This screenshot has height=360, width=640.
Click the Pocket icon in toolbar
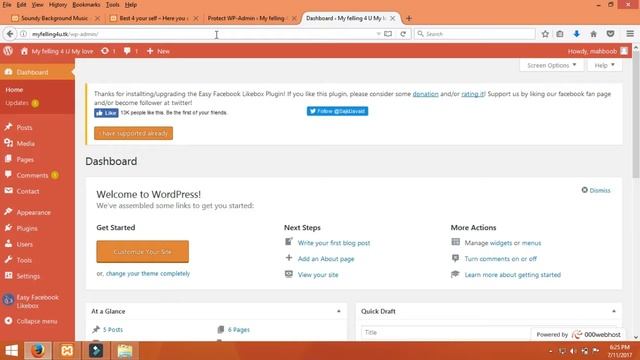[x=611, y=34]
